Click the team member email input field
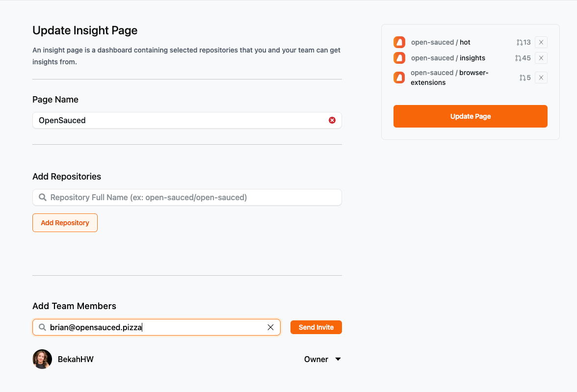The height and width of the screenshot is (392, 577). coord(157,327)
